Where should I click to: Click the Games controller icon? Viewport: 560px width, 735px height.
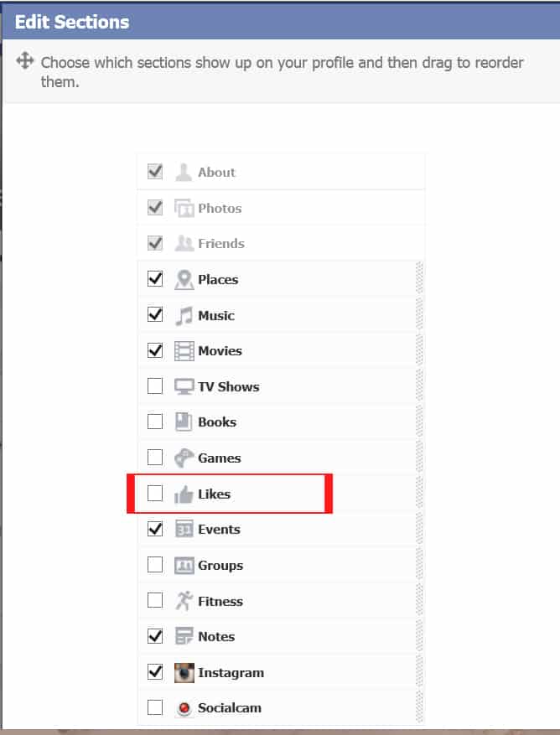tap(184, 458)
